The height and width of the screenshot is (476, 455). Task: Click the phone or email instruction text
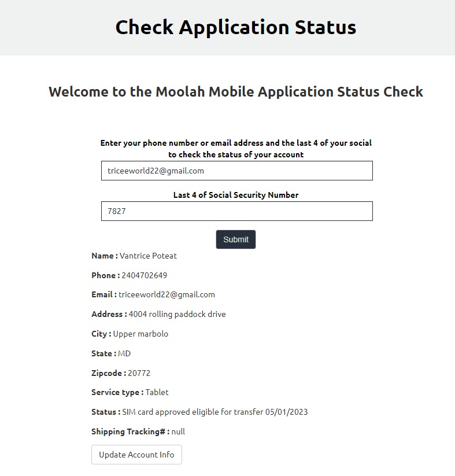(x=236, y=149)
